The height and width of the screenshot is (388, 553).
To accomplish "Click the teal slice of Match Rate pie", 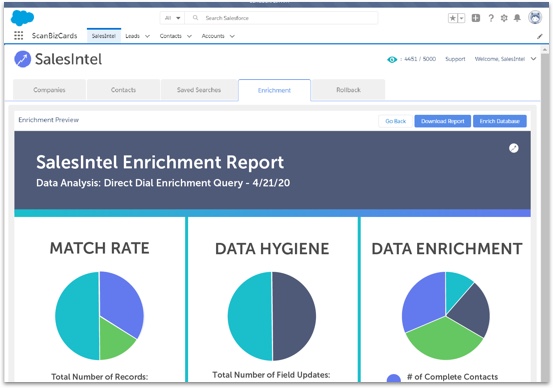I will (x=76, y=316).
